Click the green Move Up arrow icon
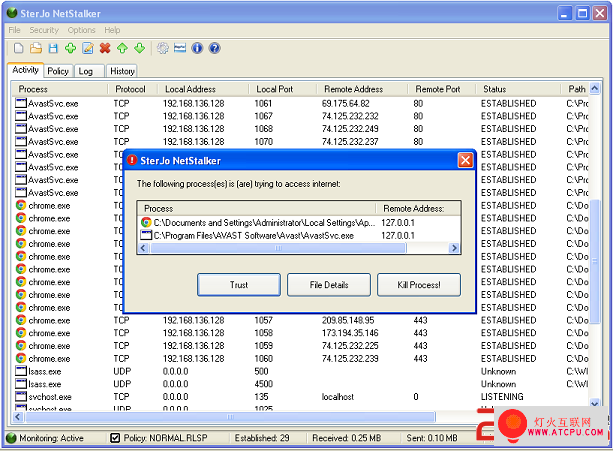This screenshot has height=451, width=613. tap(122, 48)
